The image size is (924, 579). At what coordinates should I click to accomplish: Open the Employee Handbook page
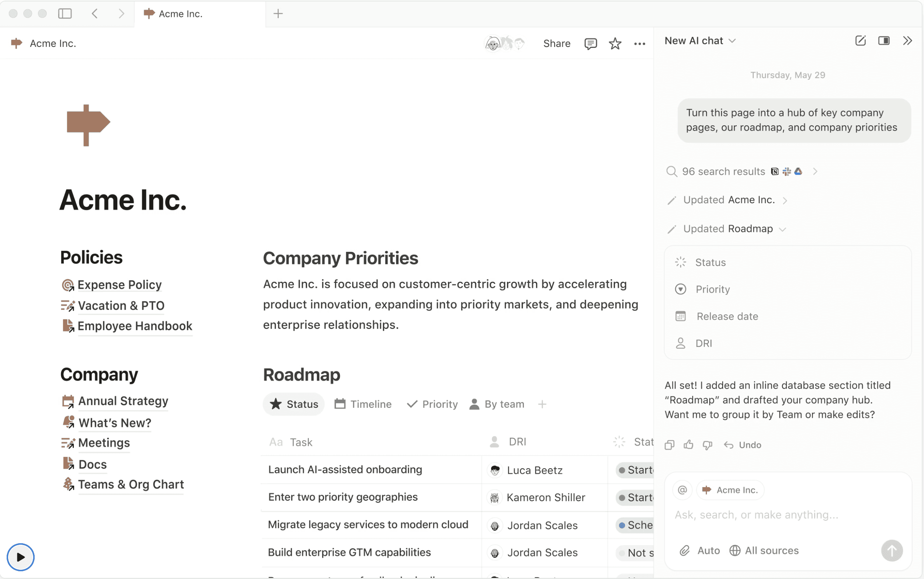pos(135,326)
